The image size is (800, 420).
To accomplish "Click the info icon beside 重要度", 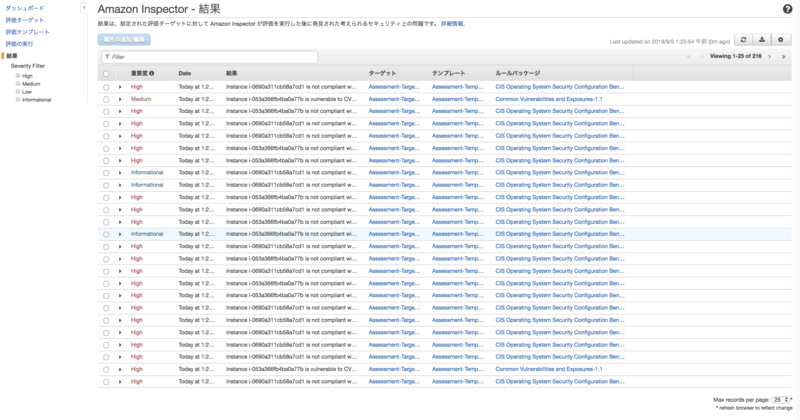I will (x=152, y=73).
